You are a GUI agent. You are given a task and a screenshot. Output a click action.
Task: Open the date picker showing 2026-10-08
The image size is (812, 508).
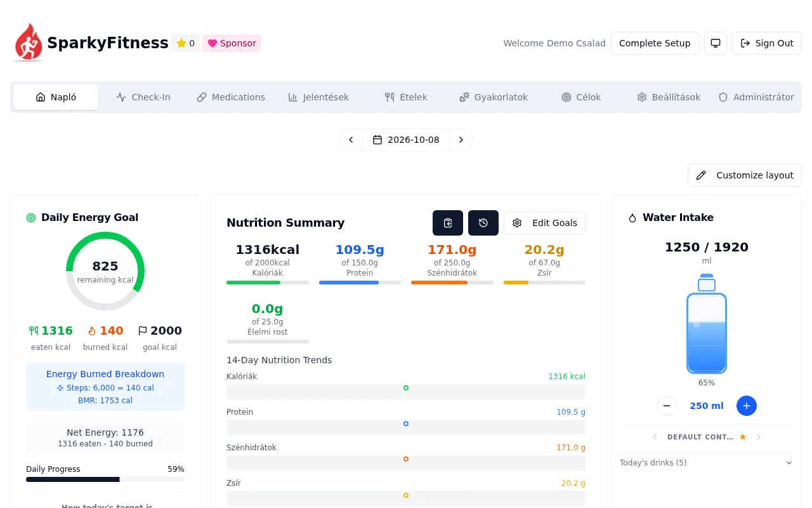[406, 140]
